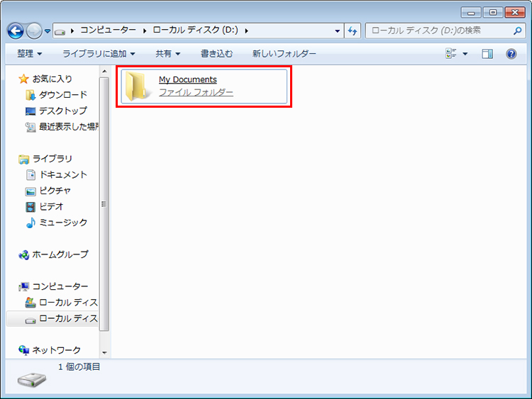Click the drive icon in details pane
532x399 pixels.
[32, 380]
